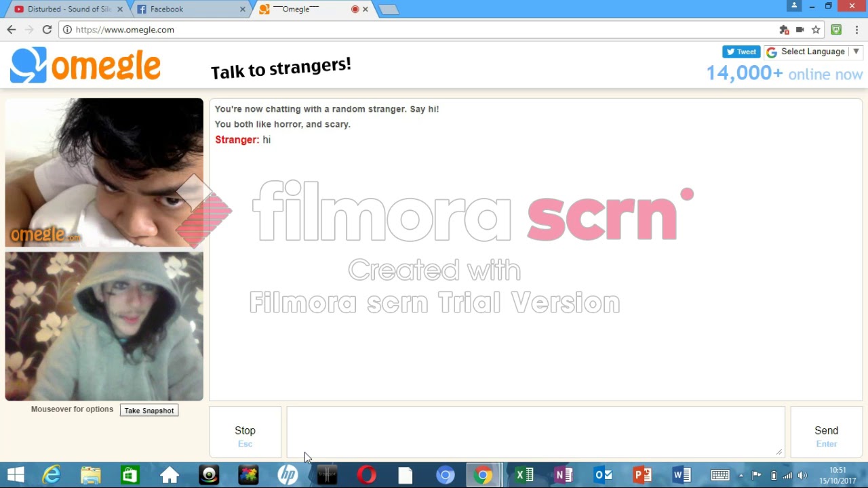Stop the current chat
This screenshot has height=488, width=868.
[245, 432]
